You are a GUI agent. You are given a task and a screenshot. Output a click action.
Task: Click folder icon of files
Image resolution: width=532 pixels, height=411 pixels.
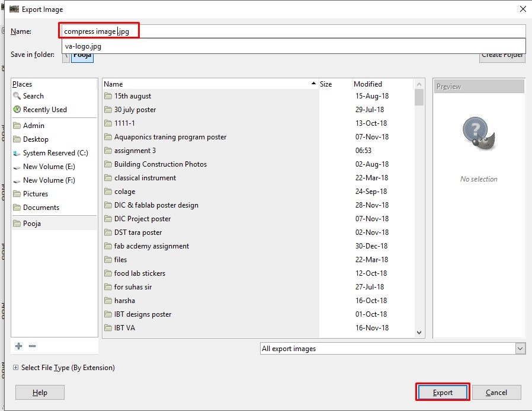(x=108, y=260)
